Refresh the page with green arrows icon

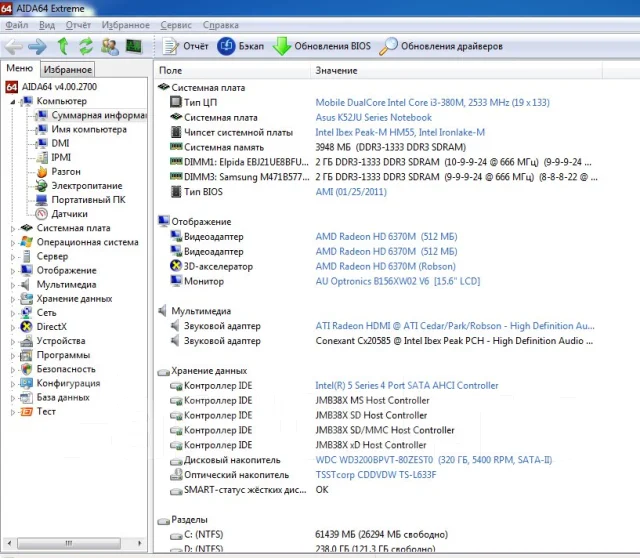86,46
